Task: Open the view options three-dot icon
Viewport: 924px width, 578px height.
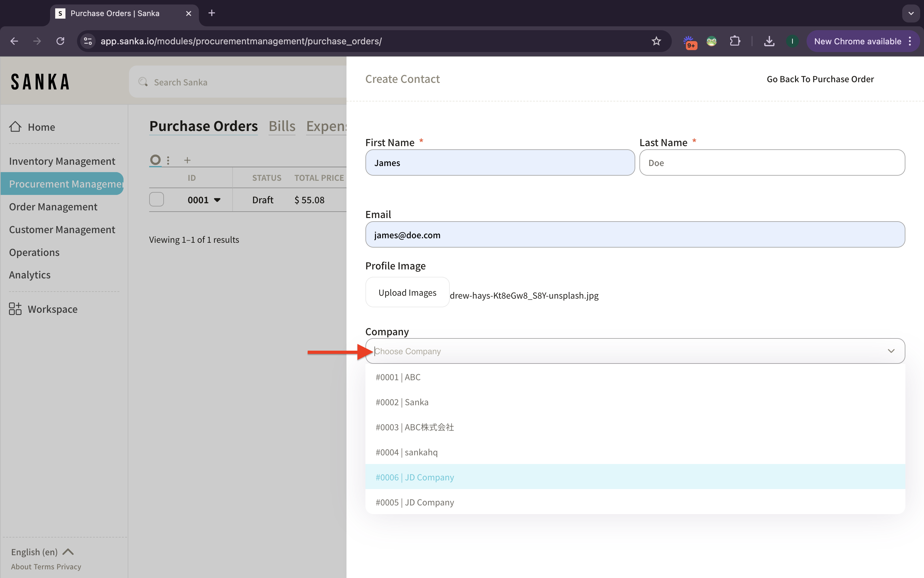Action: point(168,160)
